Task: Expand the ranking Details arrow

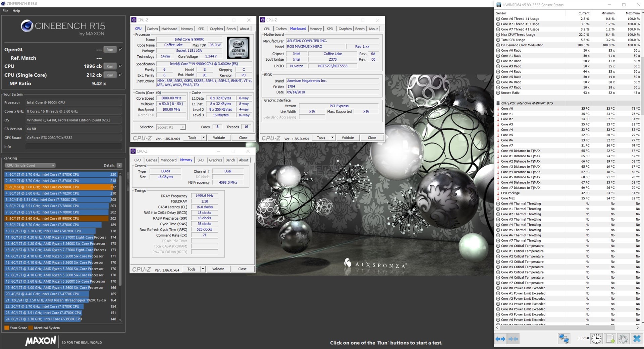Action: tap(119, 165)
